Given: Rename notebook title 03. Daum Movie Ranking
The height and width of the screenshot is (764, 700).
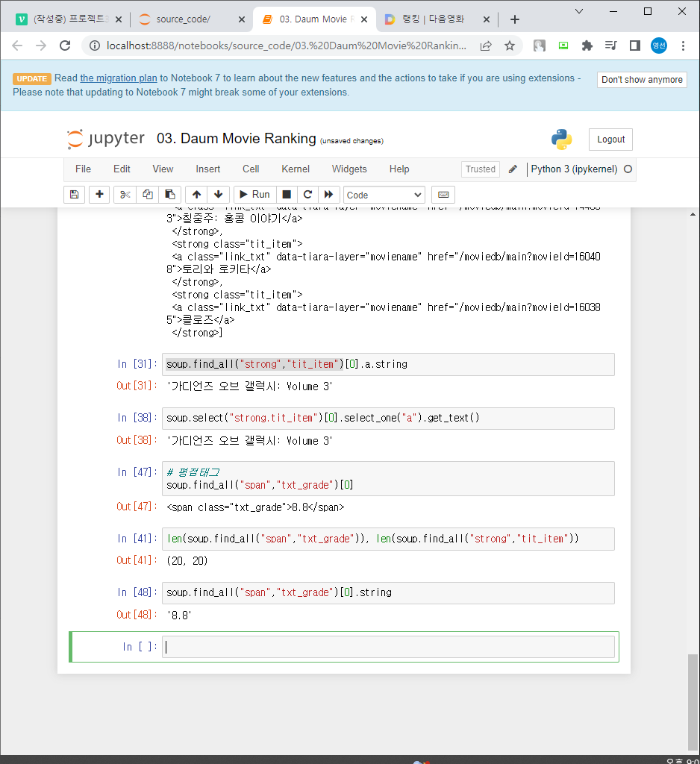Looking at the screenshot, I should [x=237, y=138].
